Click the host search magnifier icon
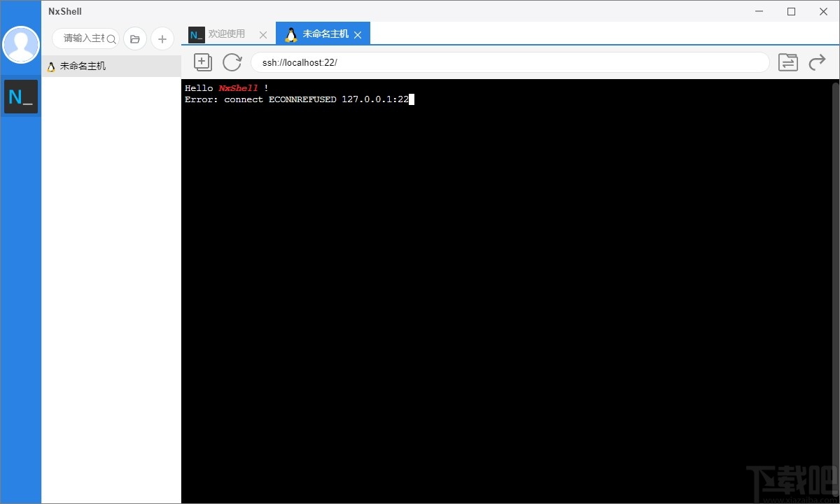This screenshot has height=504, width=840. click(x=111, y=39)
